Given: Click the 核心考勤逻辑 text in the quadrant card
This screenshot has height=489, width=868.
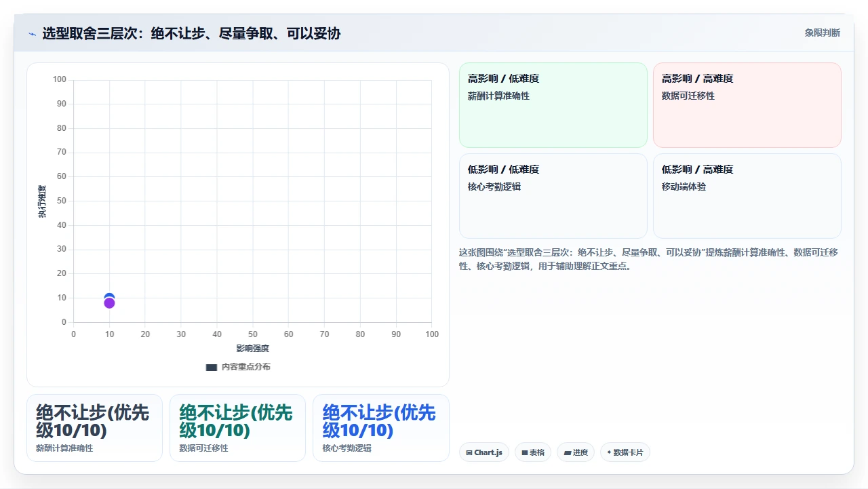Looking at the screenshot, I should coord(494,187).
